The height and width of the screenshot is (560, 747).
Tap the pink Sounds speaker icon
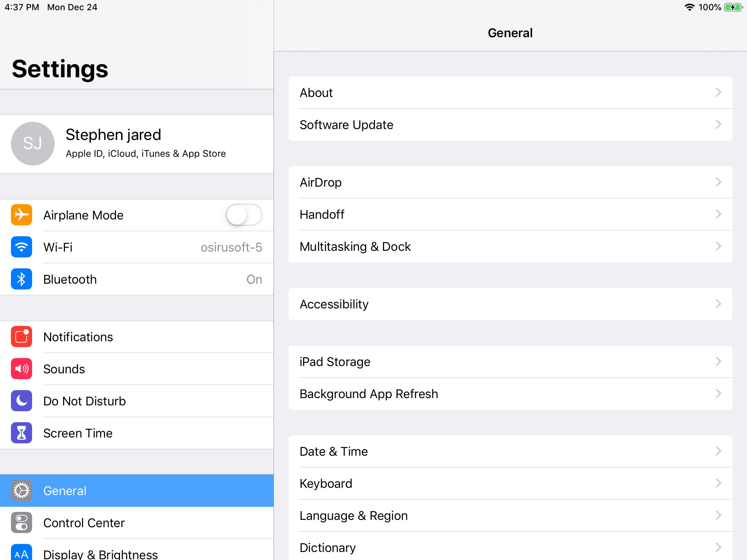click(x=22, y=369)
